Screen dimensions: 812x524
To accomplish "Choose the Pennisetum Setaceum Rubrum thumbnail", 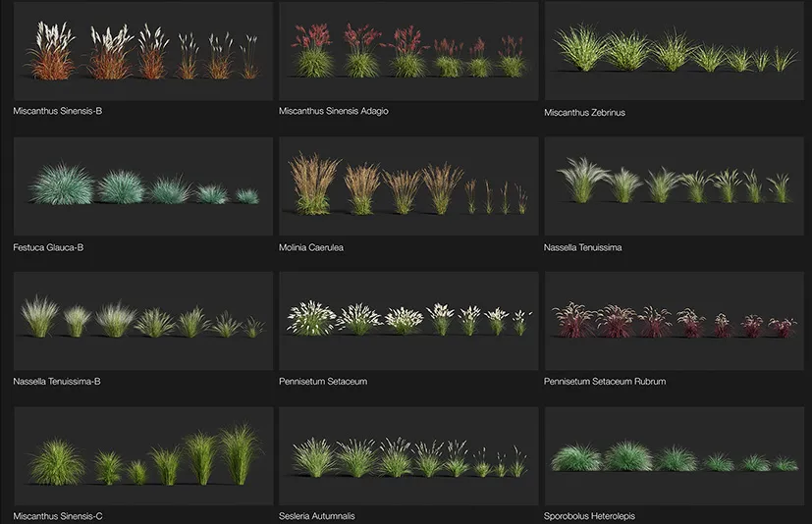I will coord(675,321).
